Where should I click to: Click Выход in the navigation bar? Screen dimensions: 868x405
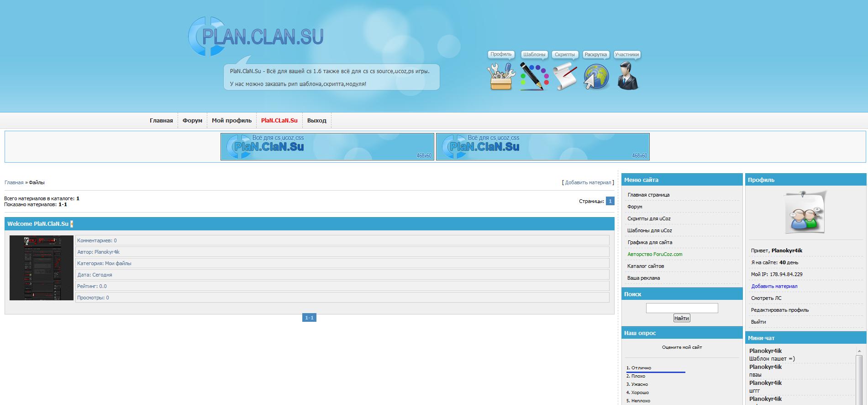tap(316, 121)
